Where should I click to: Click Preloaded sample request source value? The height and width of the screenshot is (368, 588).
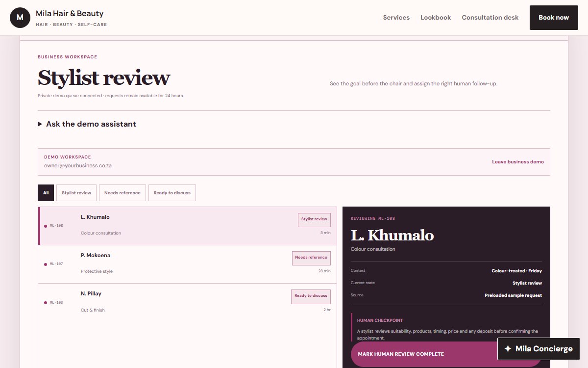(x=513, y=295)
